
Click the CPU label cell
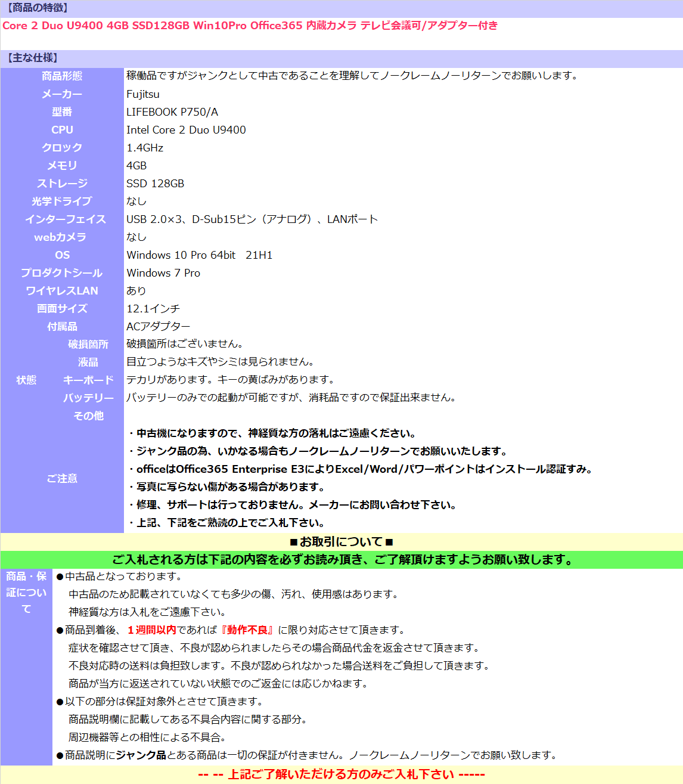coord(62,130)
